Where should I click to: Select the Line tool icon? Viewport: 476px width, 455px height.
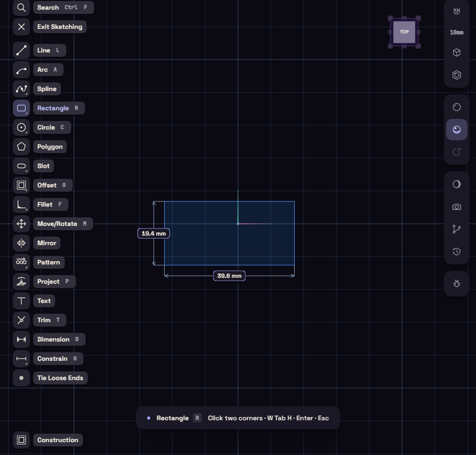click(x=21, y=50)
